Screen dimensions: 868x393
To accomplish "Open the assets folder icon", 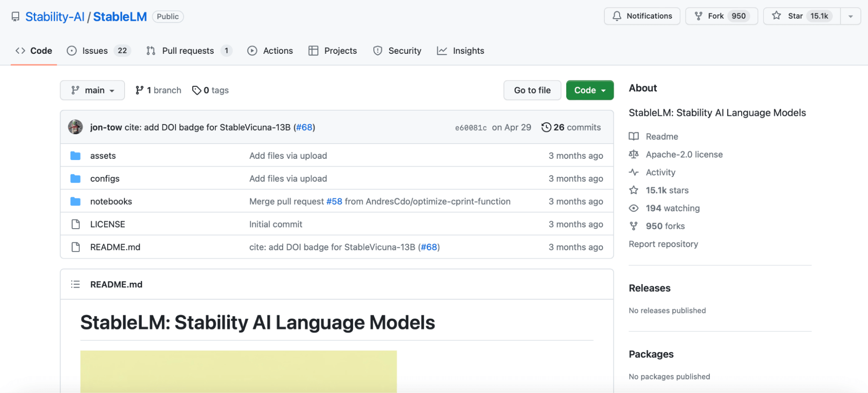I will pos(75,155).
